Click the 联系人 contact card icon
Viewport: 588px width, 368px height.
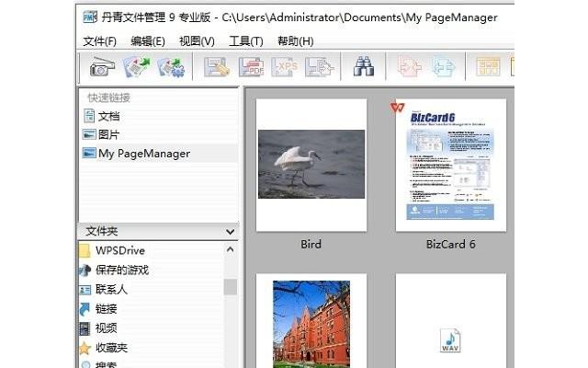click(x=85, y=290)
